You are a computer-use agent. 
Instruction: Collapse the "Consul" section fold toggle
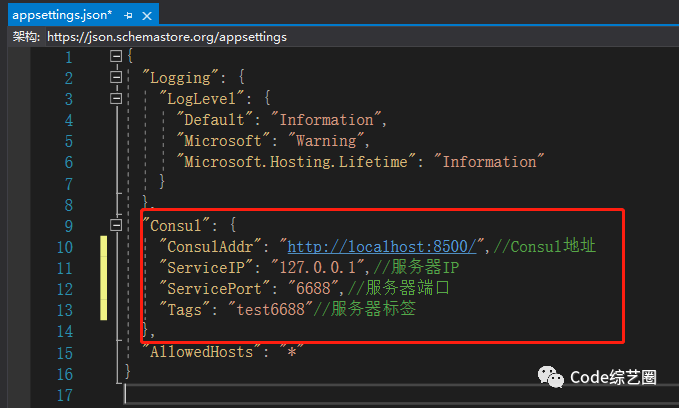pos(117,225)
